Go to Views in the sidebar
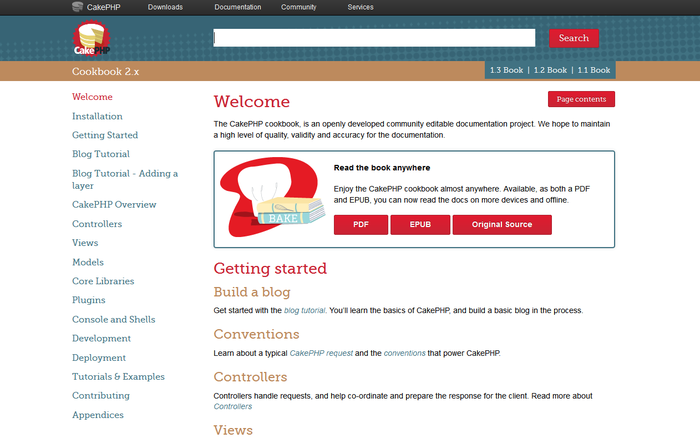This screenshot has width=700, height=438. 85,243
